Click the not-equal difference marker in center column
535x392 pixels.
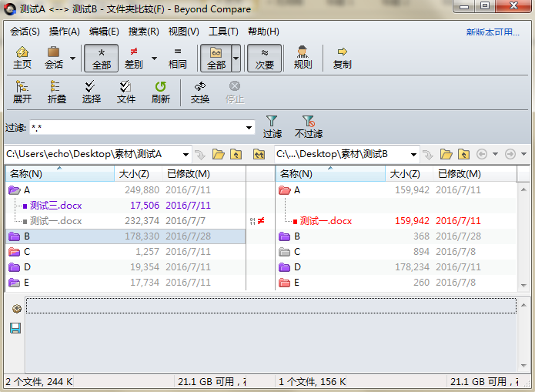(x=261, y=221)
